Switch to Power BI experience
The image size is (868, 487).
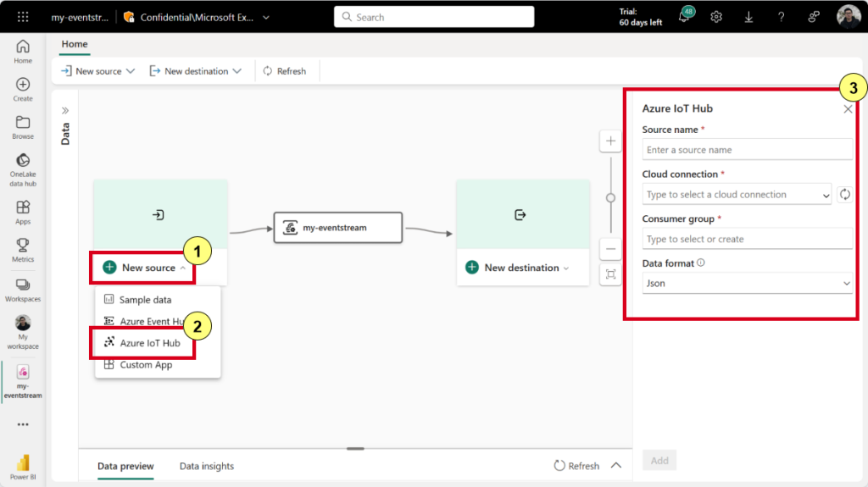23,467
